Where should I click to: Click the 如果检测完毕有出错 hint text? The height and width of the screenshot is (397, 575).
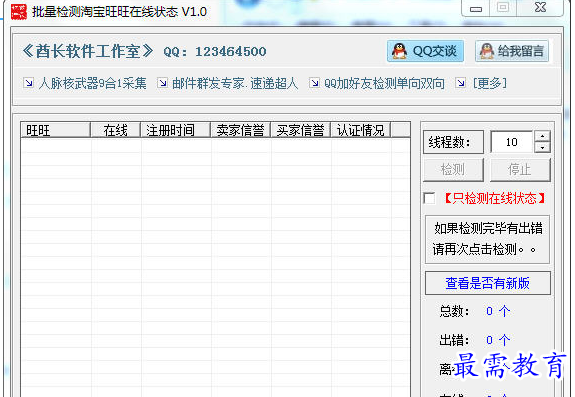(488, 228)
